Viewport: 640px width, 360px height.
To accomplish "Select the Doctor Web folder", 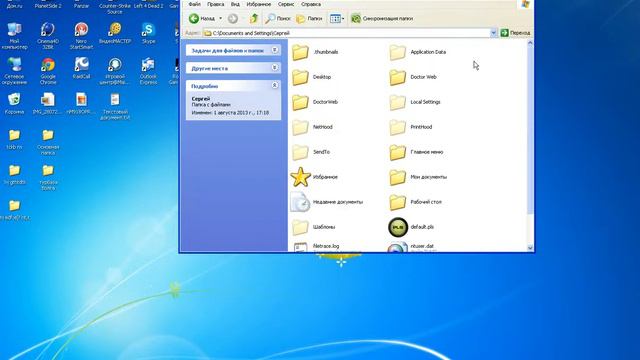I will click(412, 77).
